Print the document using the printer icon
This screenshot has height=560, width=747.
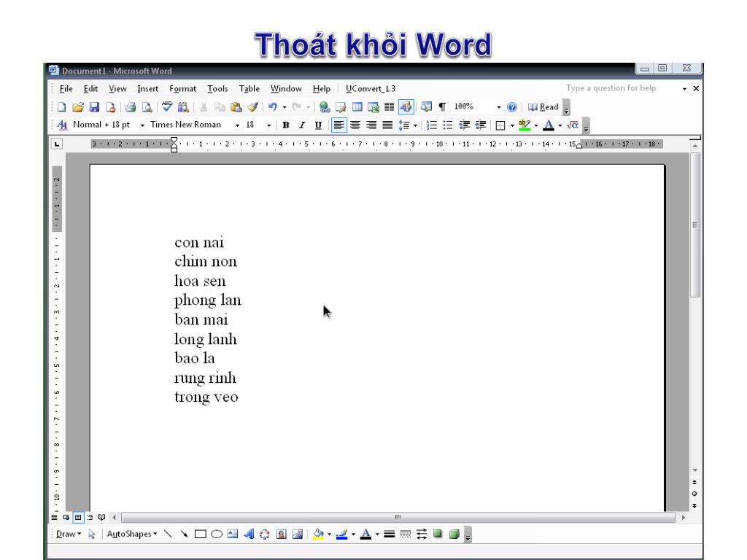(x=130, y=107)
